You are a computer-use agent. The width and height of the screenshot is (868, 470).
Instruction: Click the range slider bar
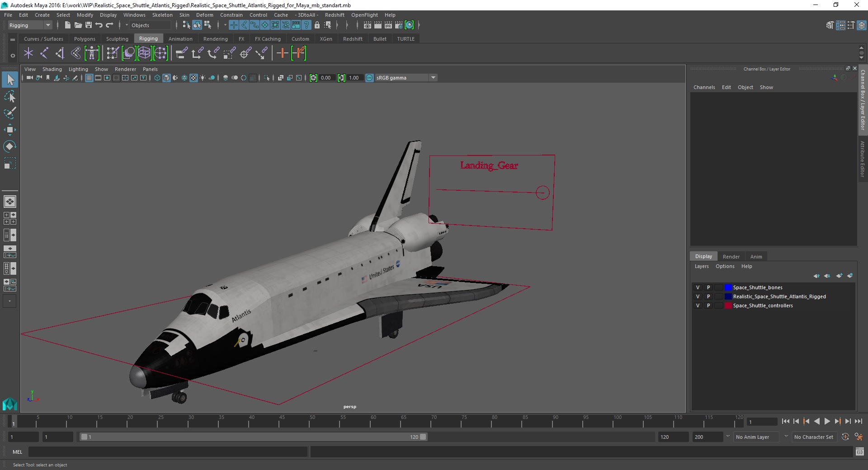(x=253, y=437)
